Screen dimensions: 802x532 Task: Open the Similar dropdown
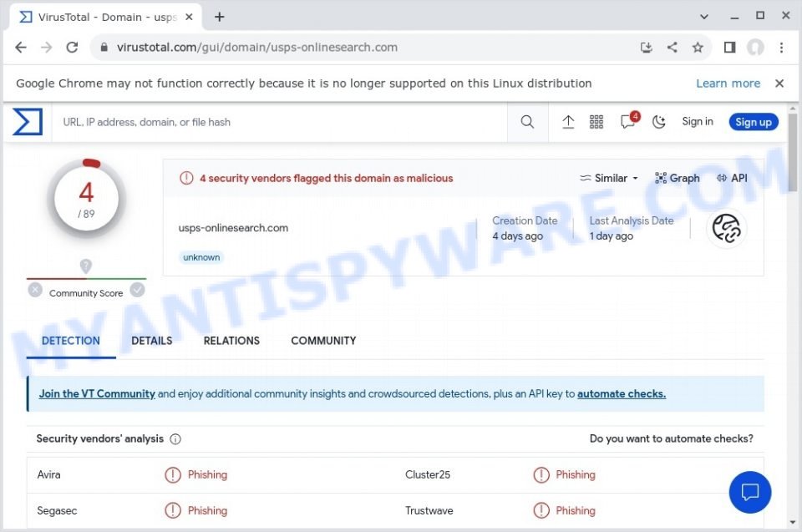609,178
